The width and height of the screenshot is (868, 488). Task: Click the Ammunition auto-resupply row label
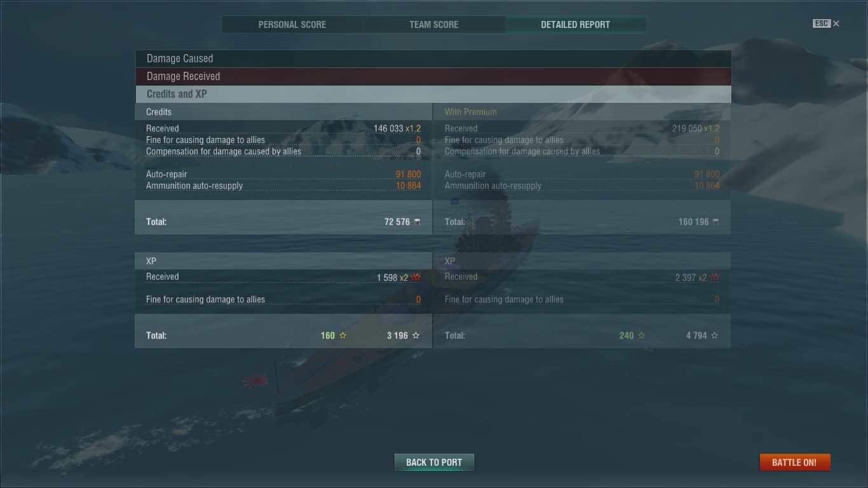tap(194, 186)
